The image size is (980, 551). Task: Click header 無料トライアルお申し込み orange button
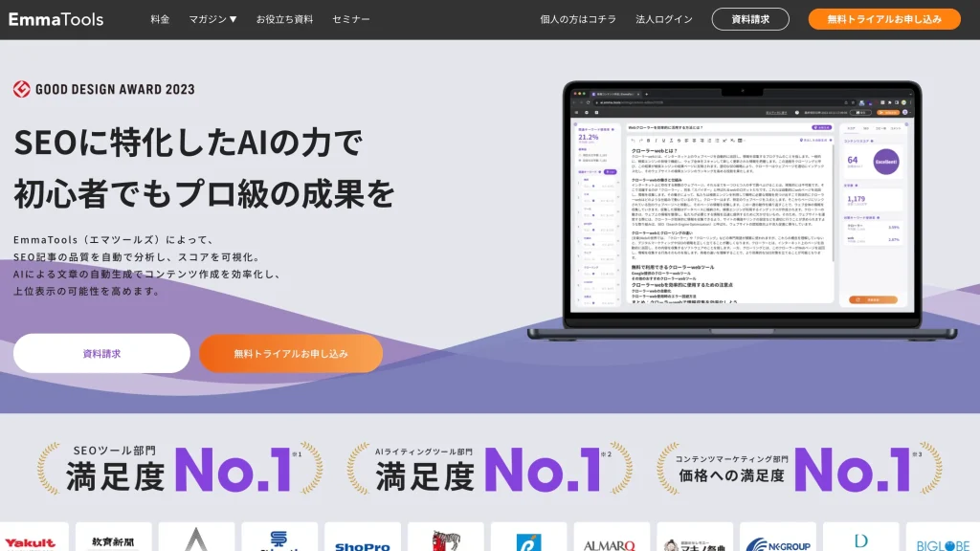[x=884, y=19]
